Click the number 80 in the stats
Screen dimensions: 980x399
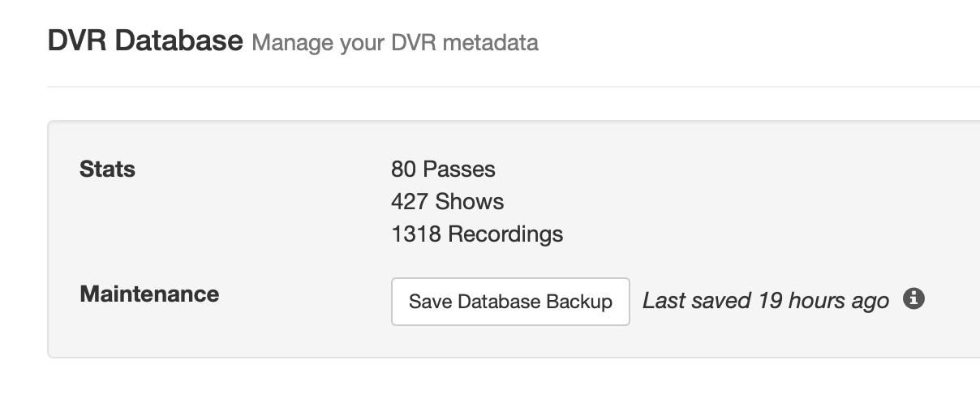(403, 169)
